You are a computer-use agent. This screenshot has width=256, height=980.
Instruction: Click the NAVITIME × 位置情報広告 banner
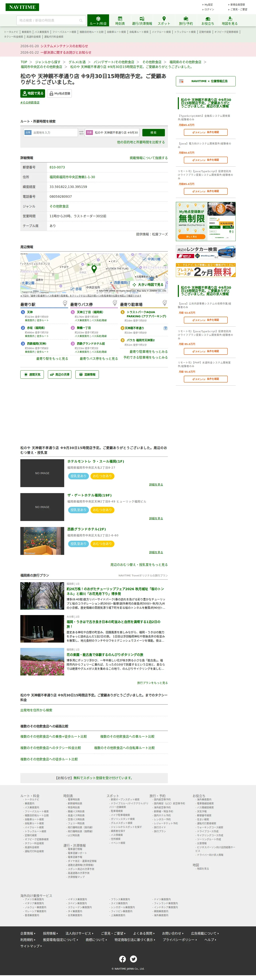205,81
